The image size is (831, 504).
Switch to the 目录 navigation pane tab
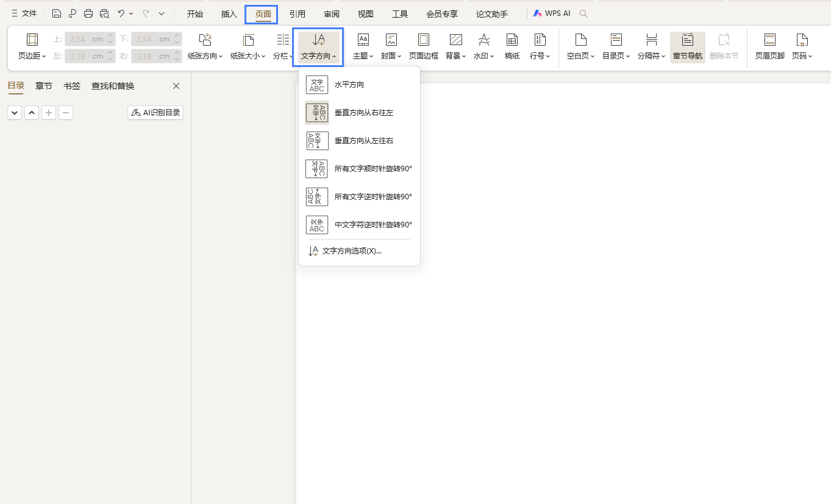pos(16,86)
